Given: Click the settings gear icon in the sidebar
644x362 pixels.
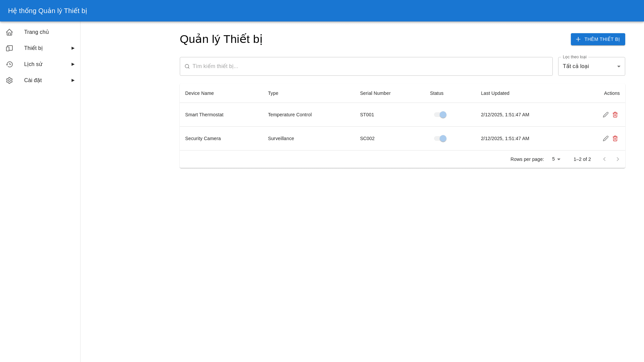Looking at the screenshot, I should tap(9, 80).
